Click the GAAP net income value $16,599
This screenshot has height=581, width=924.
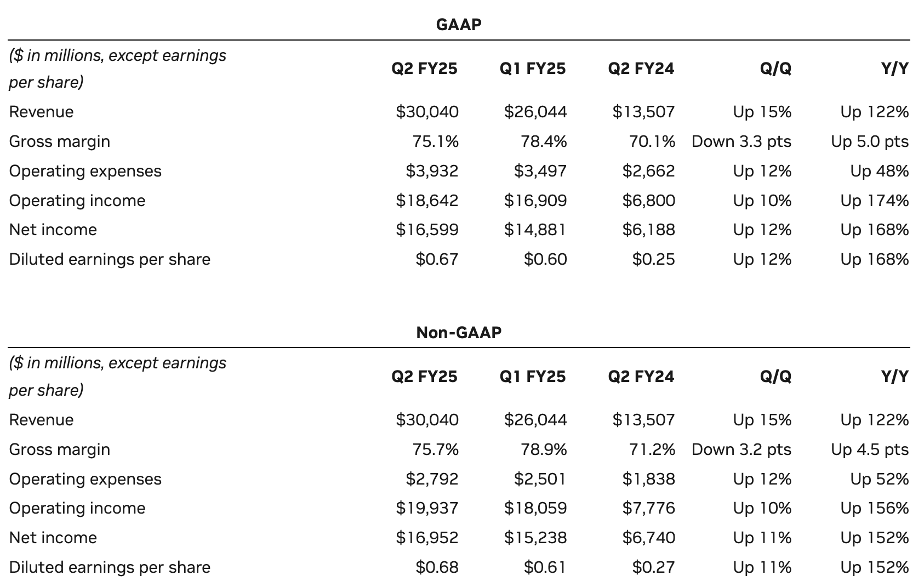pos(427,230)
